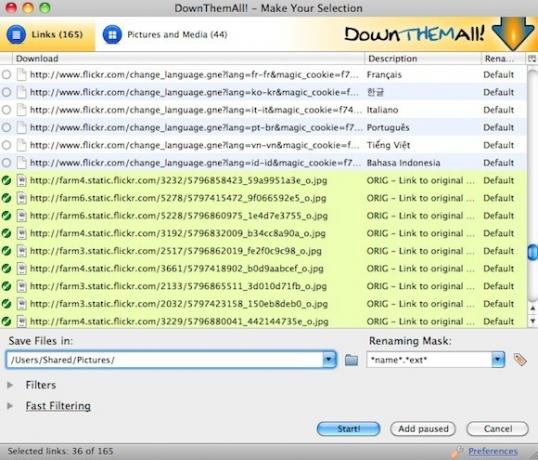Click the renaming mask tag icon

point(520,359)
